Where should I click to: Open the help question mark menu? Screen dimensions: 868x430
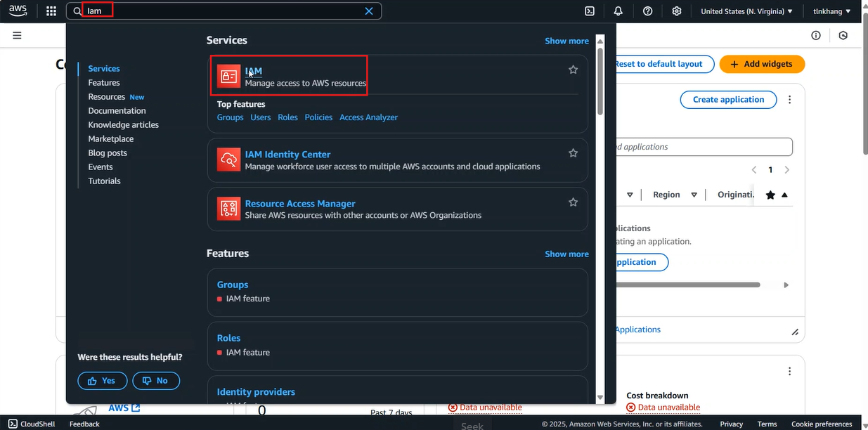(648, 11)
